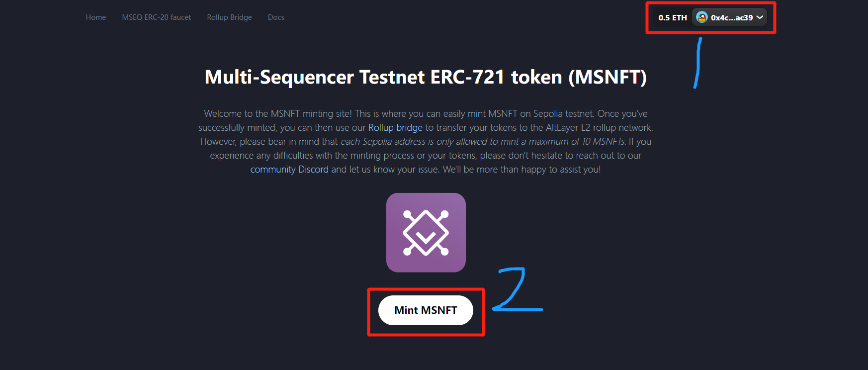Click the "AltLayer L2 rollup network" phrase

click(x=599, y=128)
